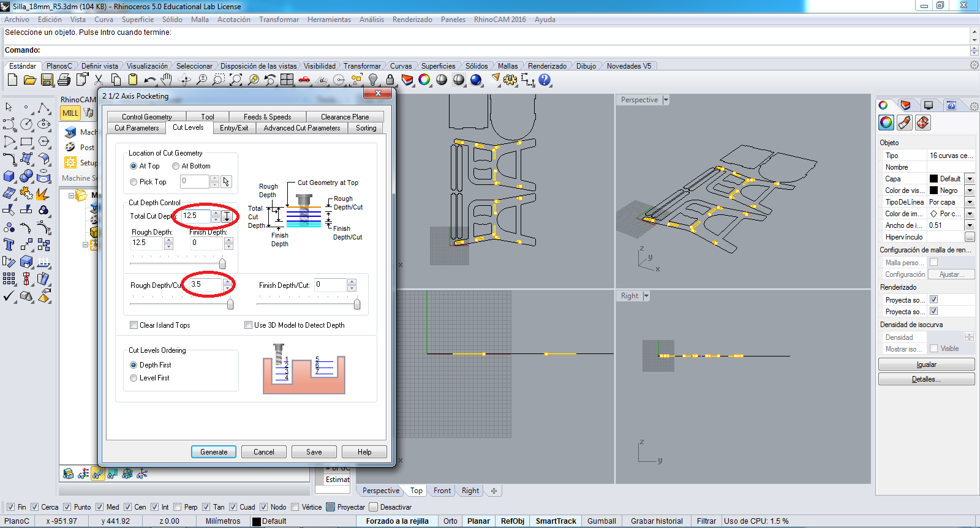The width and height of the screenshot is (980, 528).
Task: Open the Color de visualización dropdown
Action: (970, 190)
